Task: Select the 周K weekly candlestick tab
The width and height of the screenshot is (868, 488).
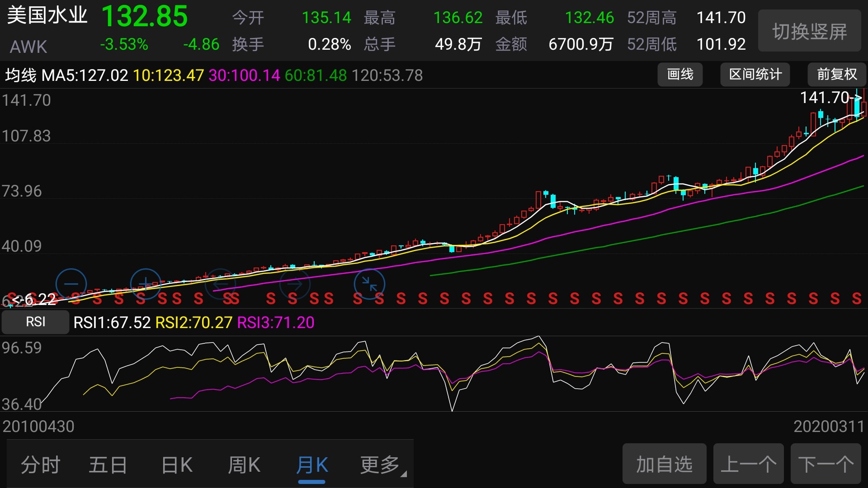Action: (x=244, y=465)
